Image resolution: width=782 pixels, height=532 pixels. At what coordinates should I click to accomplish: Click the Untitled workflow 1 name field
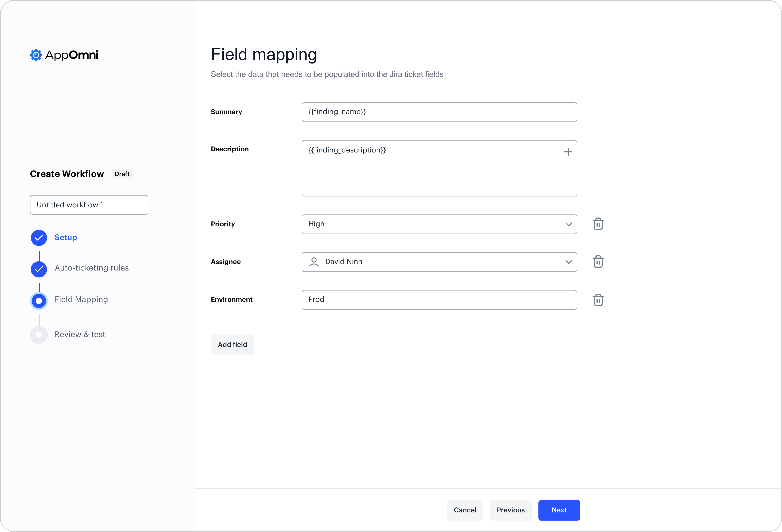(x=89, y=205)
